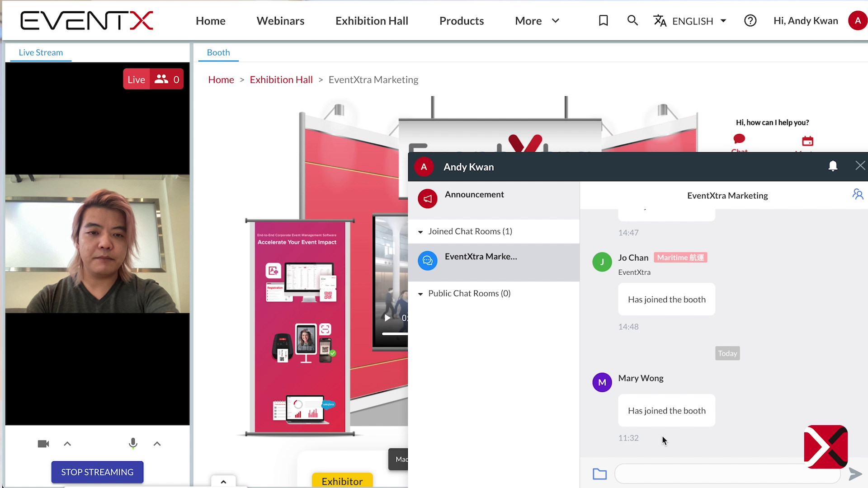The image size is (868, 488).
Task: Collapse Joined Chat Rooms section
Action: pos(420,232)
